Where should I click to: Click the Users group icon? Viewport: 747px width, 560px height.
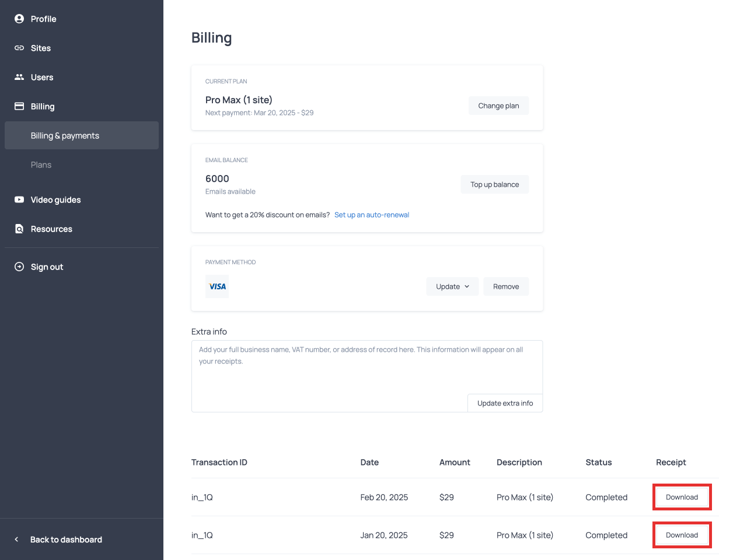pyautogui.click(x=19, y=77)
